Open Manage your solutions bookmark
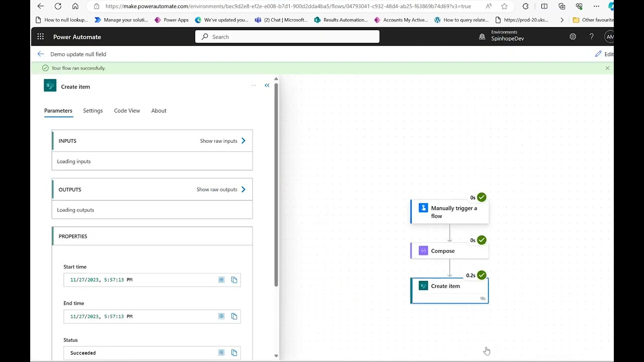 [121, 20]
